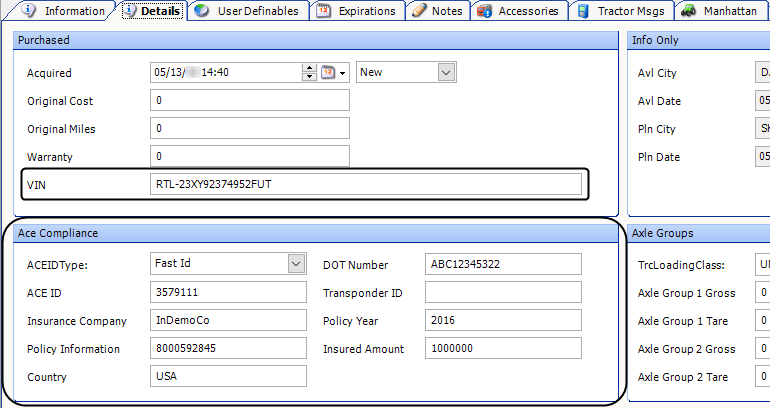The image size is (770, 410).
Task: Expand the New condition dropdown
Action: [446, 72]
